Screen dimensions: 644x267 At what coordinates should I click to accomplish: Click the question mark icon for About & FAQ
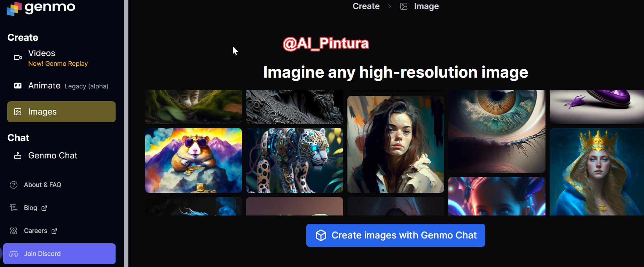(14, 185)
